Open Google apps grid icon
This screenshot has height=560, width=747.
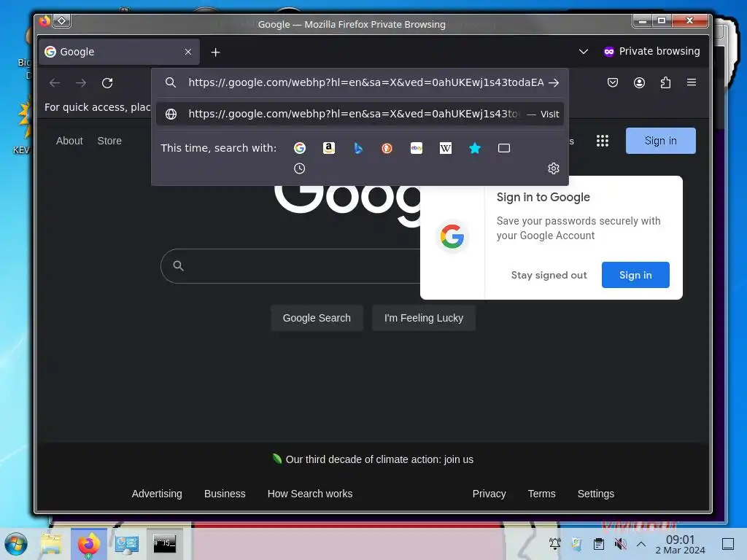pos(603,141)
